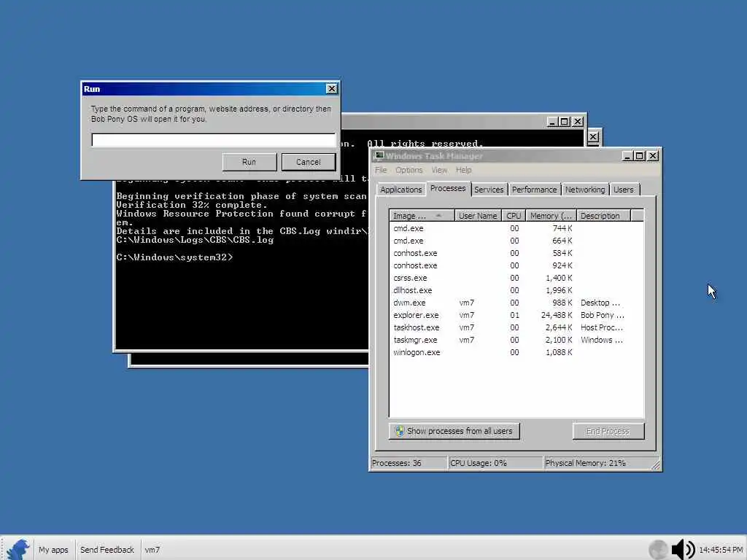The height and width of the screenshot is (560, 747).
Task: Select the Processes tab
Action: (x=448, y=189)
